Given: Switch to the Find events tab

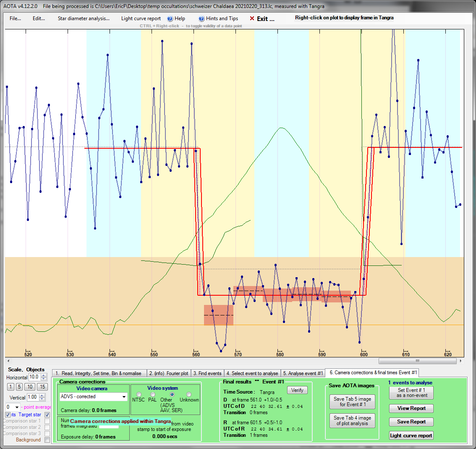Looking at the screenshot, I should click(x=207, y=373).
